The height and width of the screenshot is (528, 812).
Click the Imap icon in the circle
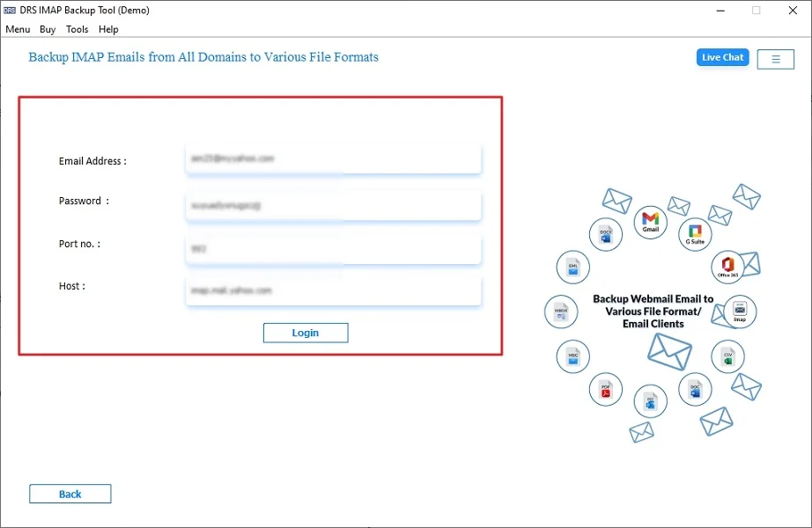[x=740, y=312]
